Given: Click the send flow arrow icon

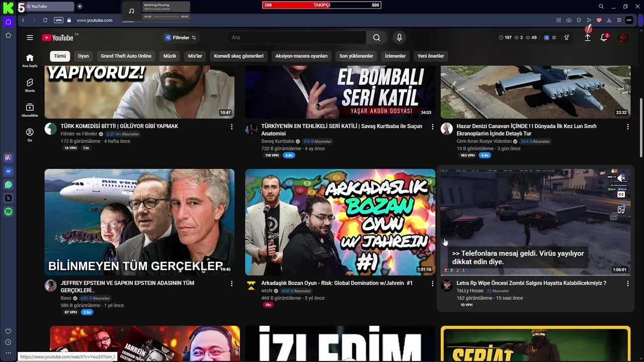Looking at the screenshot, I should point(589,20).
